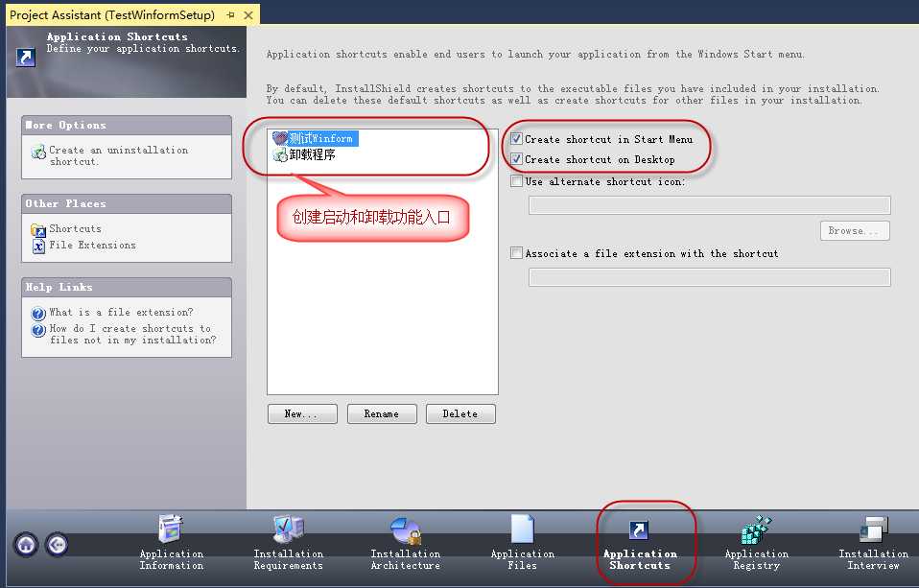919x588 pixels.
Task: Click the Shortcuts folder icon in Other Places
Action: [x=38, y=229]
